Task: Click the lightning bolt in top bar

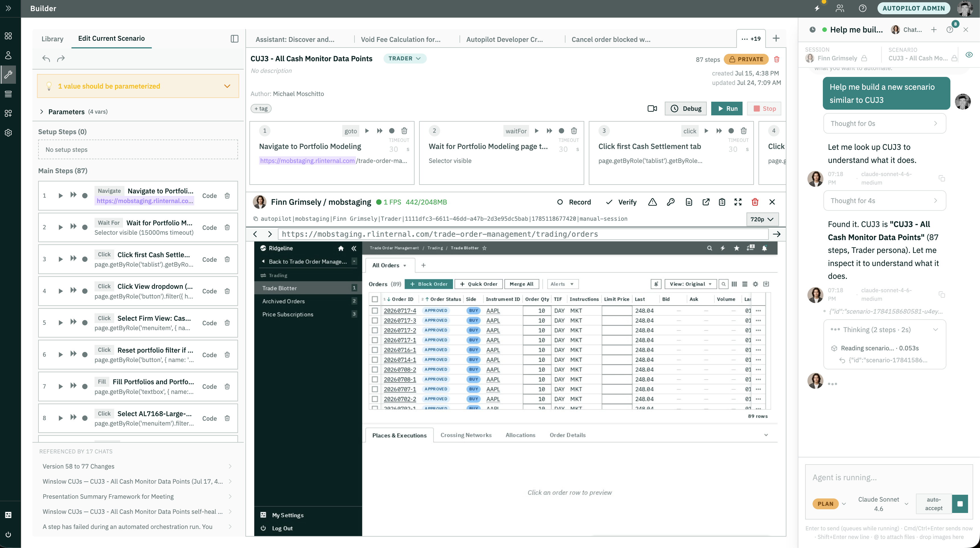Action: coord(817,8)
